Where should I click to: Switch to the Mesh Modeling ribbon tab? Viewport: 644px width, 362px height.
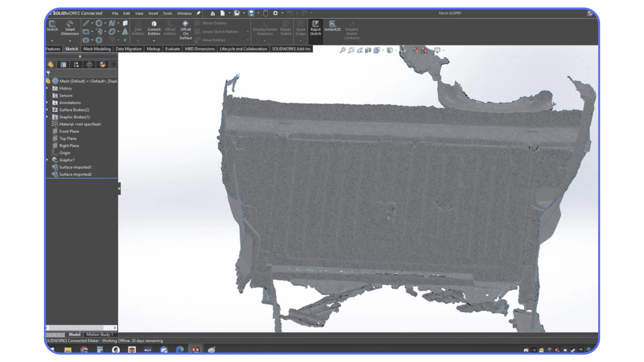click(97, 49)
